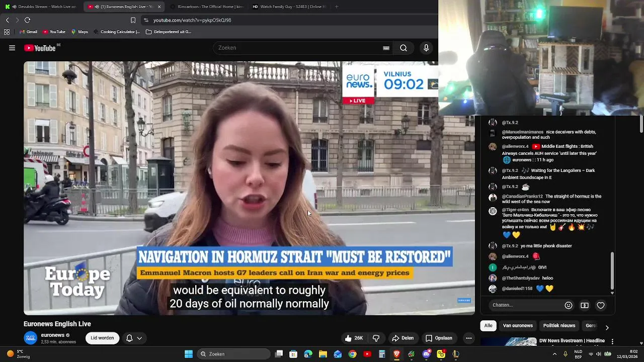
Task: Send a heart reaction in chat
Action: click(x=601, y=305)
